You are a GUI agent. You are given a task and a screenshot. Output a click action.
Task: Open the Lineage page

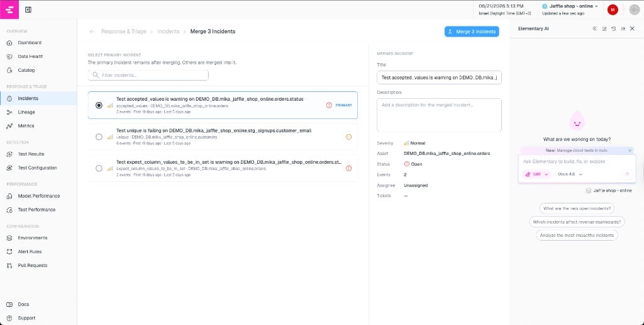coord(26,112)
